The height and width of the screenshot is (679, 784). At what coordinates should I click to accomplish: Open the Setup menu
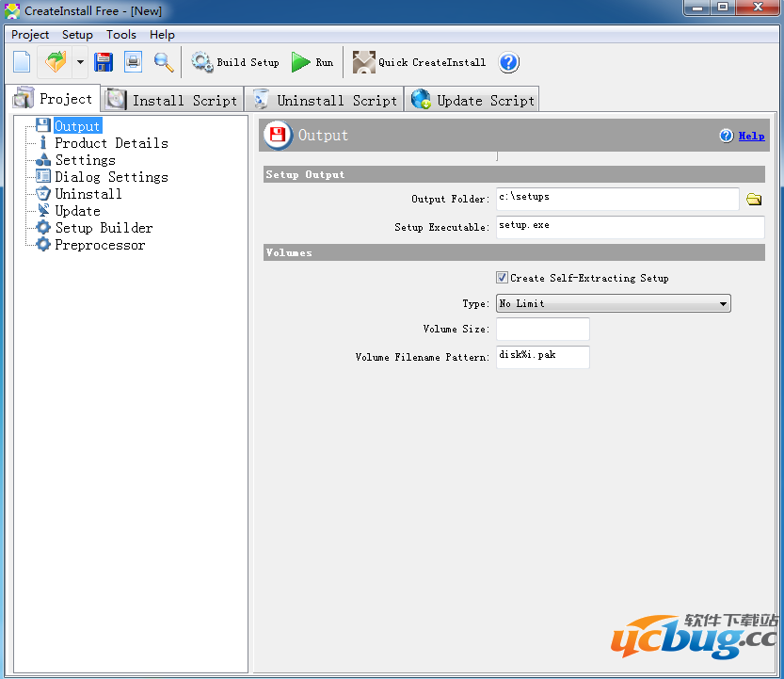[77, 35]
